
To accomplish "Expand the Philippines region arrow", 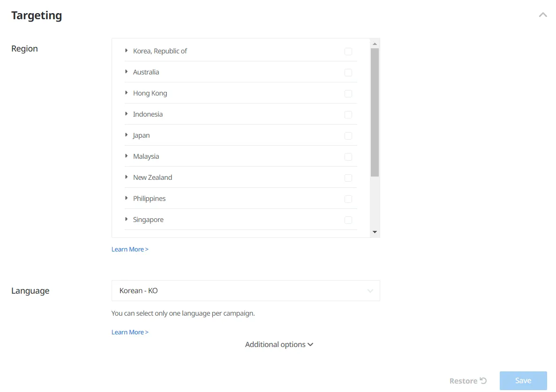I will tap(127, 198).
